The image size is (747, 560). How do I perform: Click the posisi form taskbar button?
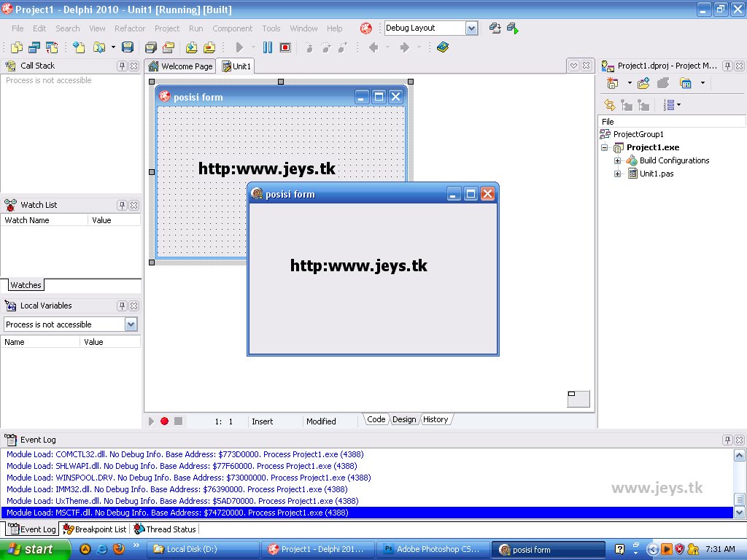[548, 549]
